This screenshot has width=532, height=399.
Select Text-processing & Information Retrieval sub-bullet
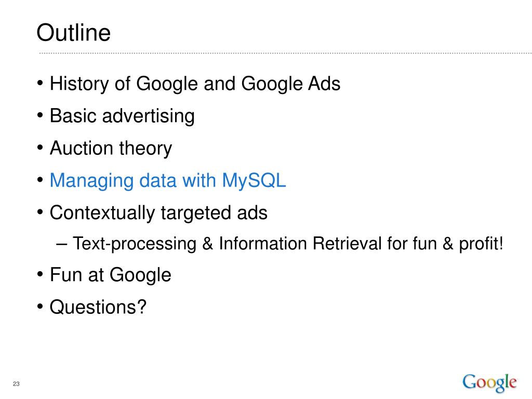pyautogui.click(x=288, y=244)
